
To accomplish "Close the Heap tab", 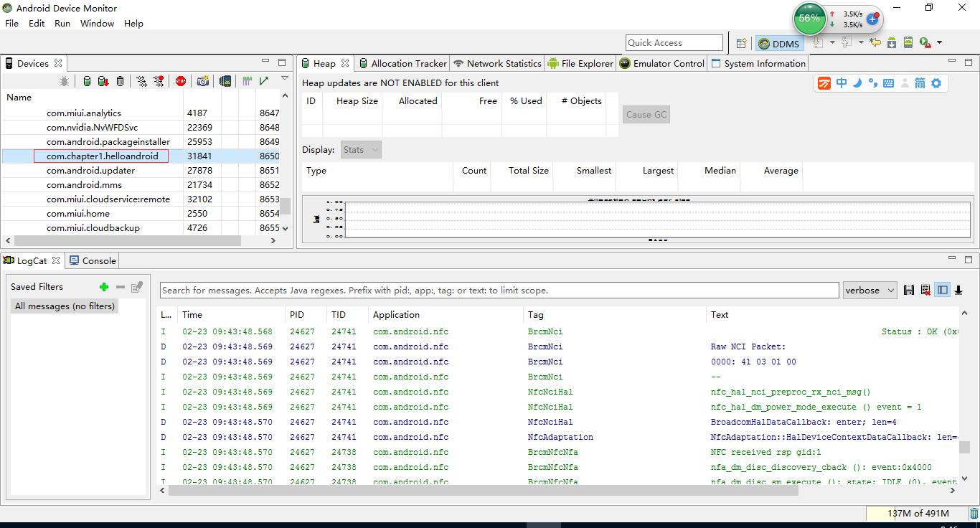I will tap(345, 63).
